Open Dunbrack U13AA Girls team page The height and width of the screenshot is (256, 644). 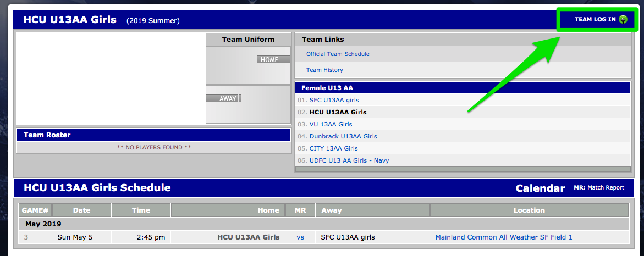pos(343,136)
